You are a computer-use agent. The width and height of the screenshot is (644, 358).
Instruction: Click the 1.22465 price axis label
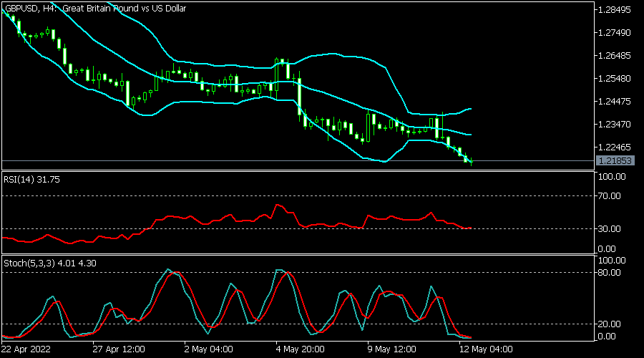[615, 147]
